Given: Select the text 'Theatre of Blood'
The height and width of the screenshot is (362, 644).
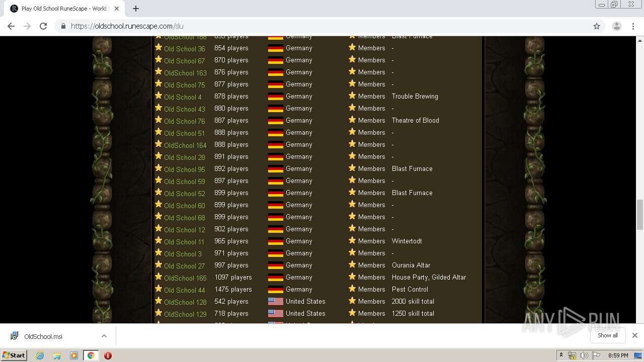Looking at the screenshot, I should 416,120.
